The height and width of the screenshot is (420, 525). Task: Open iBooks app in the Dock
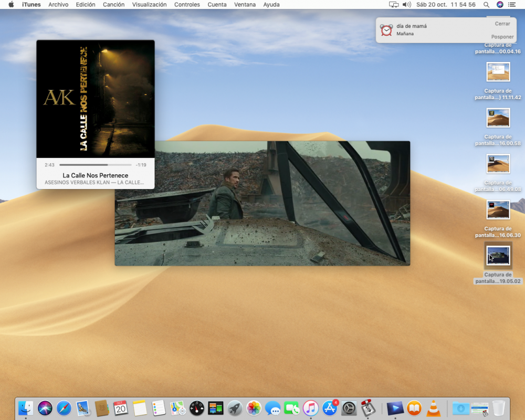click(x=414, y=408)
